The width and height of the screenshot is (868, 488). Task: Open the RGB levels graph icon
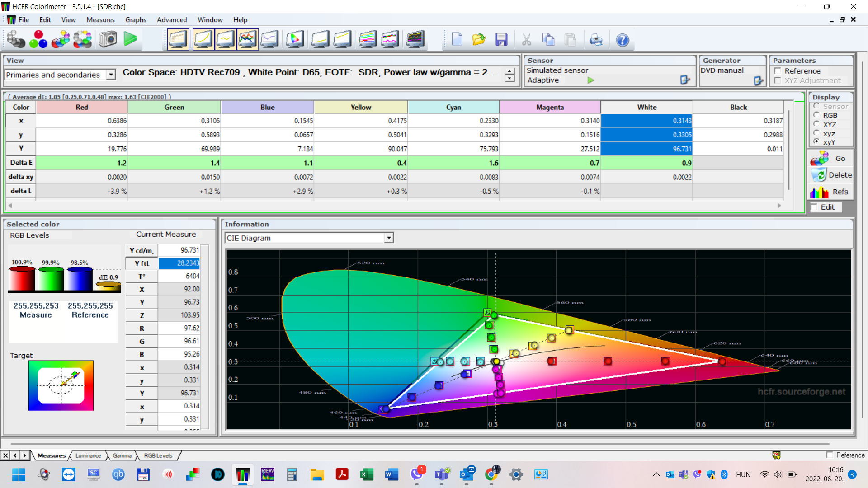[x=247, y=40]
